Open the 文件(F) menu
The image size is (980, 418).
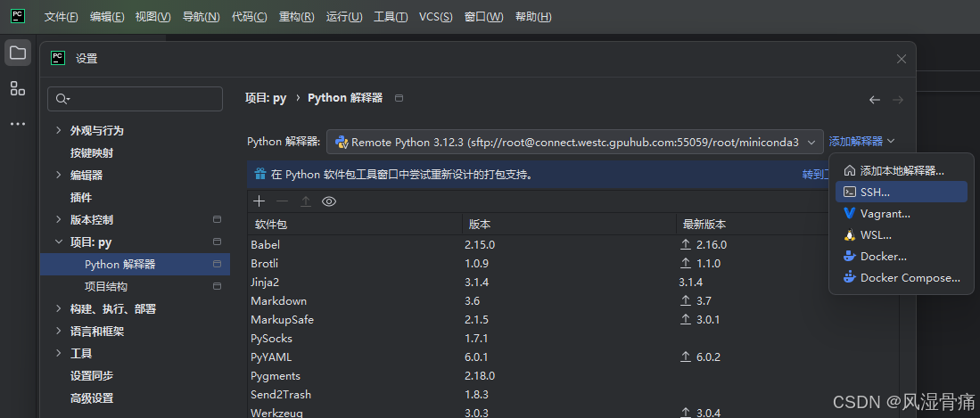point(62,17)
